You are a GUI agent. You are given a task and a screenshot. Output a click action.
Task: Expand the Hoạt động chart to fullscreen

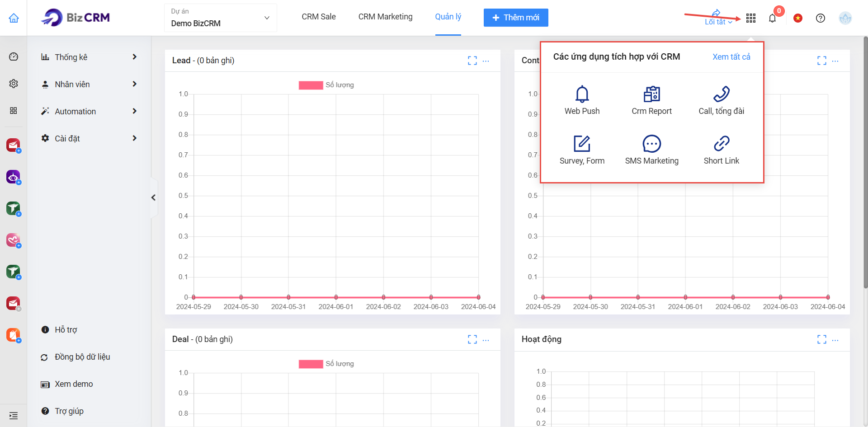tap(822, 339)
